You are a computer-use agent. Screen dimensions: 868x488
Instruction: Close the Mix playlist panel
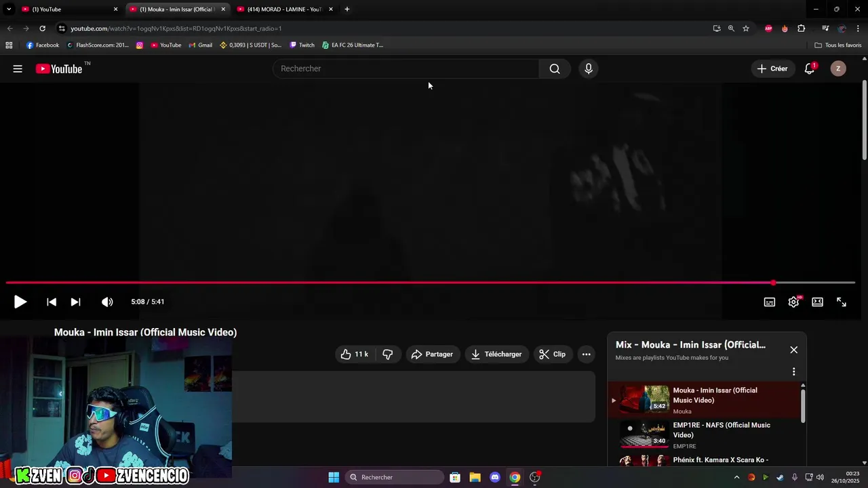pyautogui.click(x=794, y=350)
